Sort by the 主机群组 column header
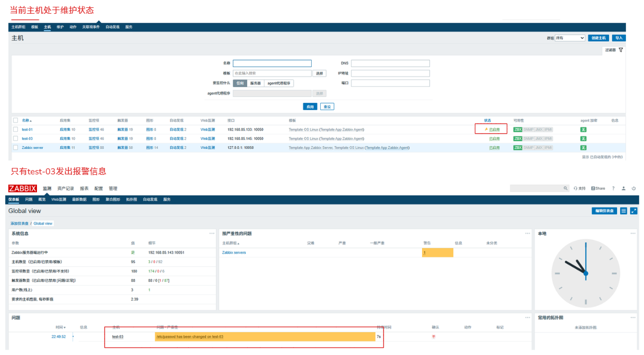644x355 pixels. tap(231, 244)
